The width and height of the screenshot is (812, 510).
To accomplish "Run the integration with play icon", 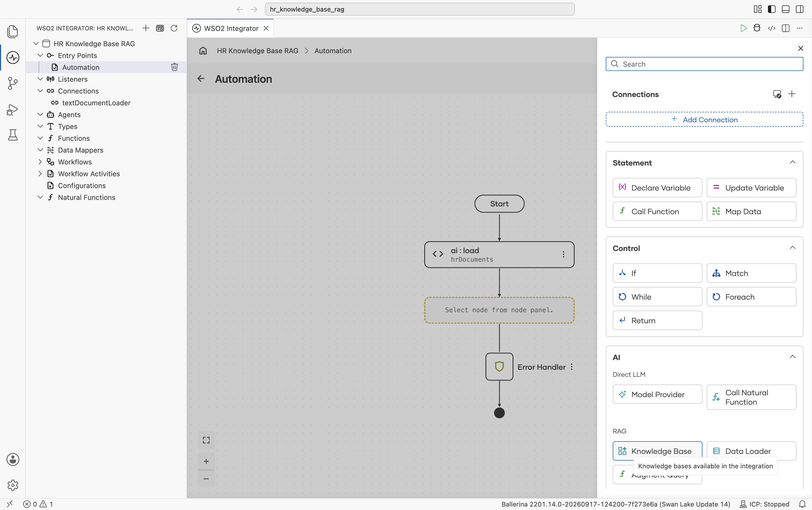I will [743, 28].
